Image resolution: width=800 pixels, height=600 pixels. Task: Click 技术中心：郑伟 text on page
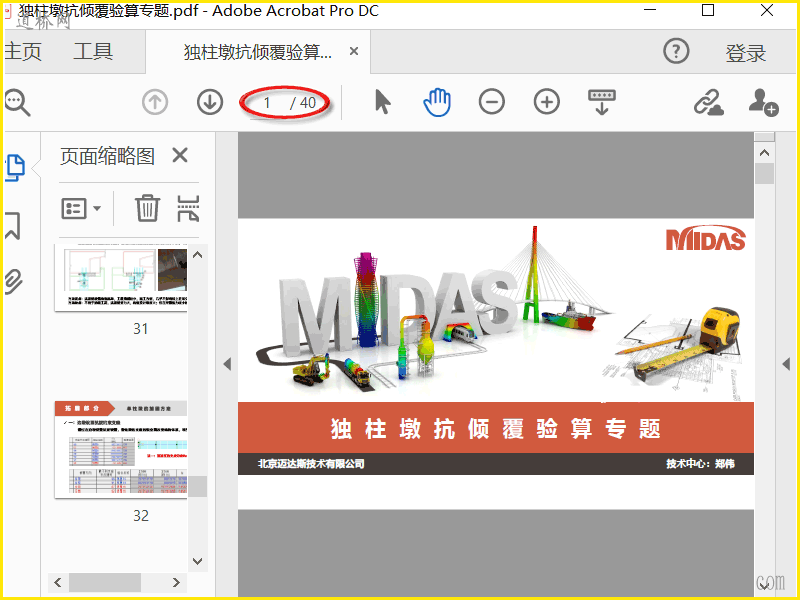point(700,464)
